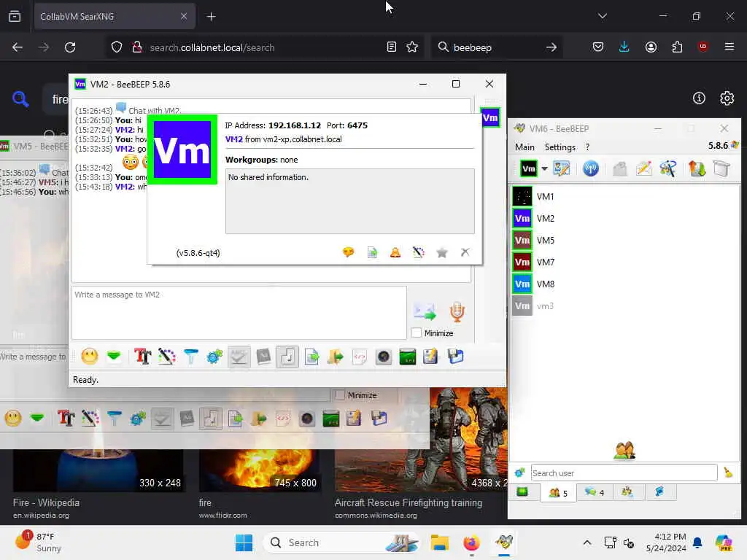Select user VM1 in VM6 user list
747x560 pixels.
(x=624, y=197)
